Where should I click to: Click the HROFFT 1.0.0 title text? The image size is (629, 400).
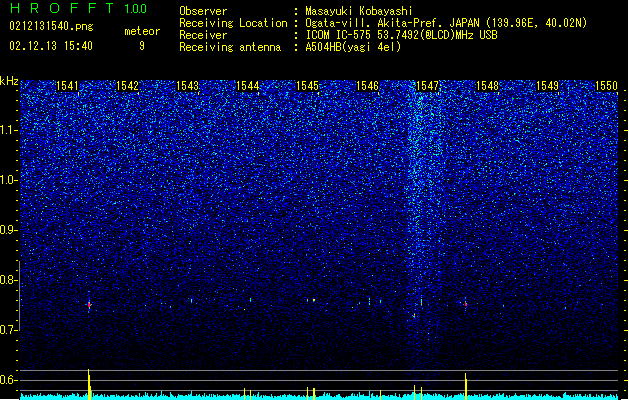click(78, 8)
